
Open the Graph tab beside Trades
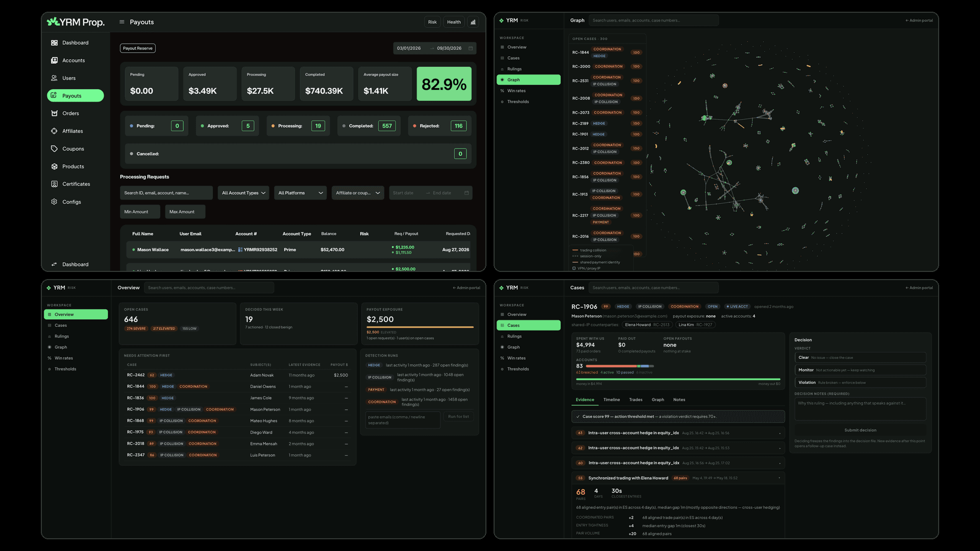658,400
